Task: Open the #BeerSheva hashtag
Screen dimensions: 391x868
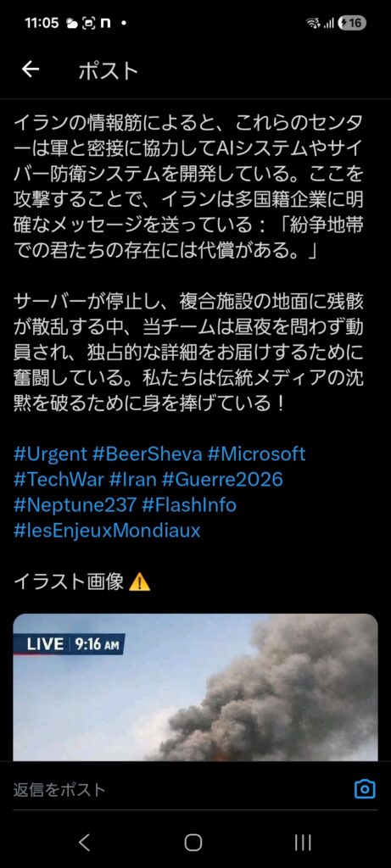Action: point(148,454)
